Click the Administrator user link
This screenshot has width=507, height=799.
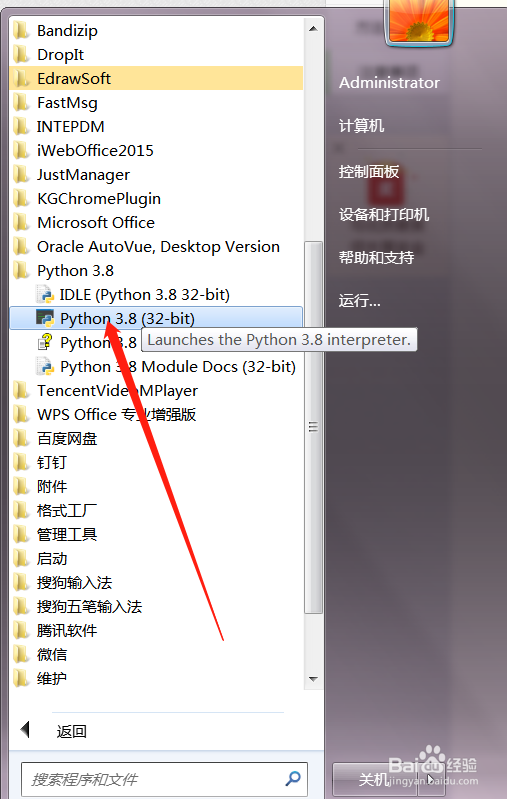click(x=389, y=83)
